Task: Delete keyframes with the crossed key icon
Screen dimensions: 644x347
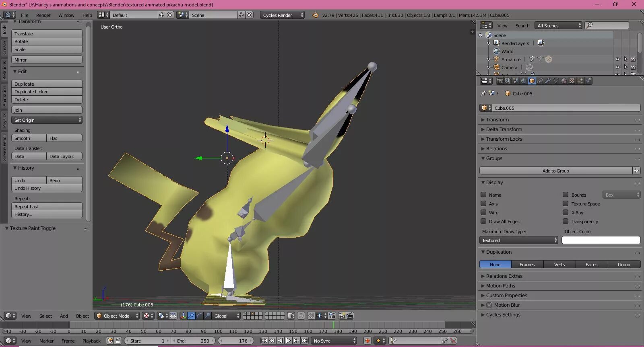Action: (x=453, y=341)
